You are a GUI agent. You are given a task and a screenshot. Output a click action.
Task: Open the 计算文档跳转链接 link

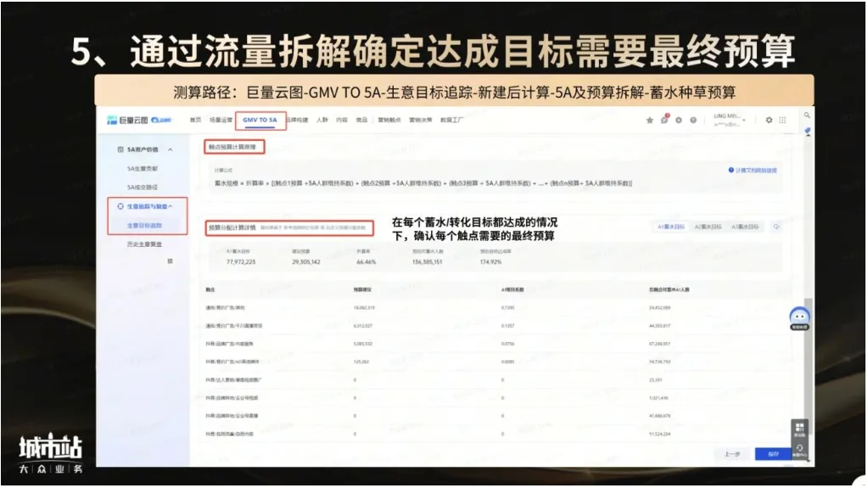pyautogui.click(x=753, y=171)
